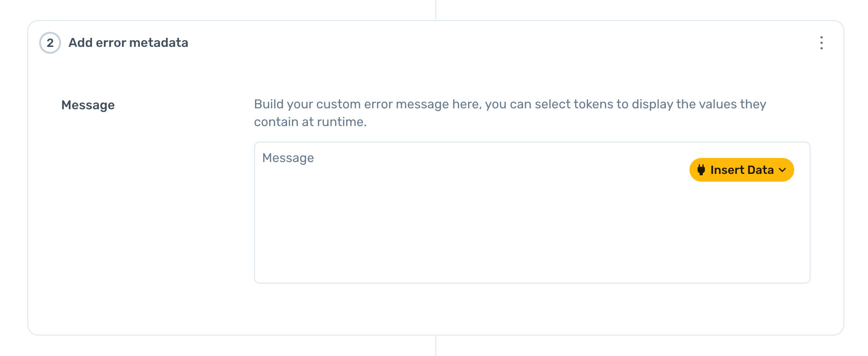
Task: Show more actions for Add error metadata
Action: click(821, 43)
